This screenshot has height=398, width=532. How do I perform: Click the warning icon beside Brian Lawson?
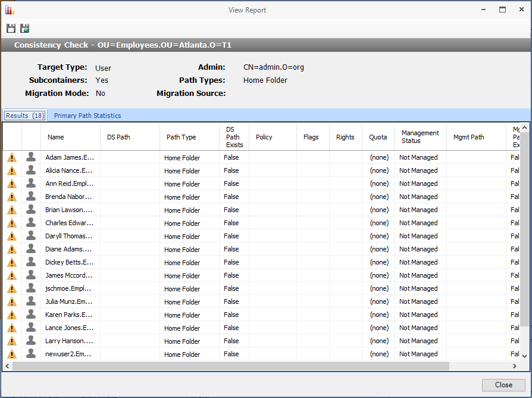coord(12,210)
